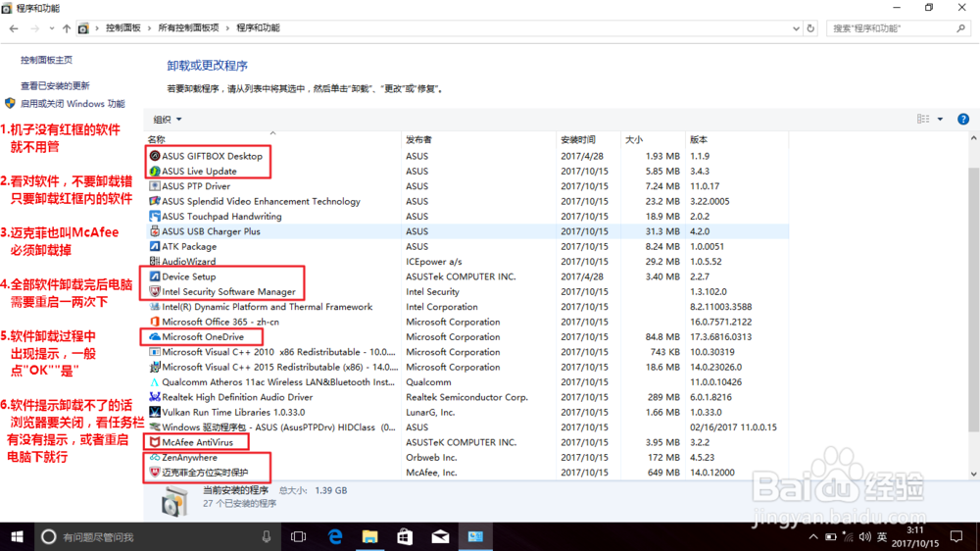Screen dimensions: 980x551
Task: Open File Explorer from the taskbar
Action: pos(370,536)
